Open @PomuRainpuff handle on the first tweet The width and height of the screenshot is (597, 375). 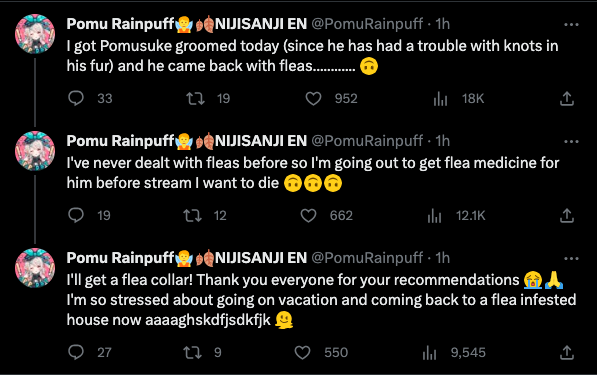(x=367, y=24)
